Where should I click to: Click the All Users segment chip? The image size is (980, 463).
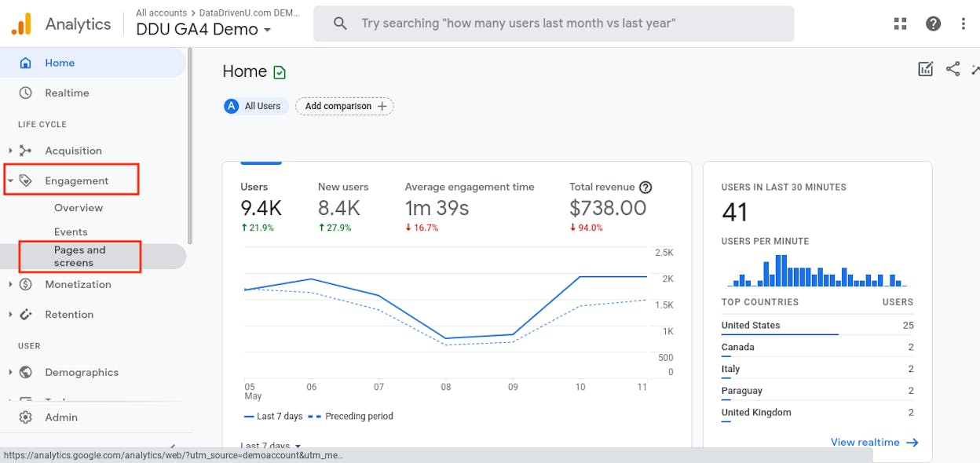point(255,106)
